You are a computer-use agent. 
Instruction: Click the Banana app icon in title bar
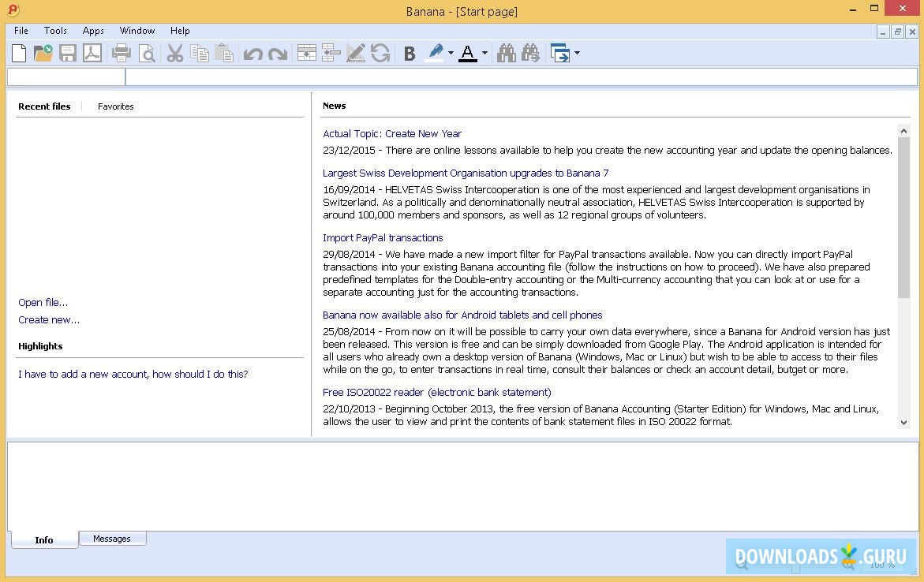point(13,9)
